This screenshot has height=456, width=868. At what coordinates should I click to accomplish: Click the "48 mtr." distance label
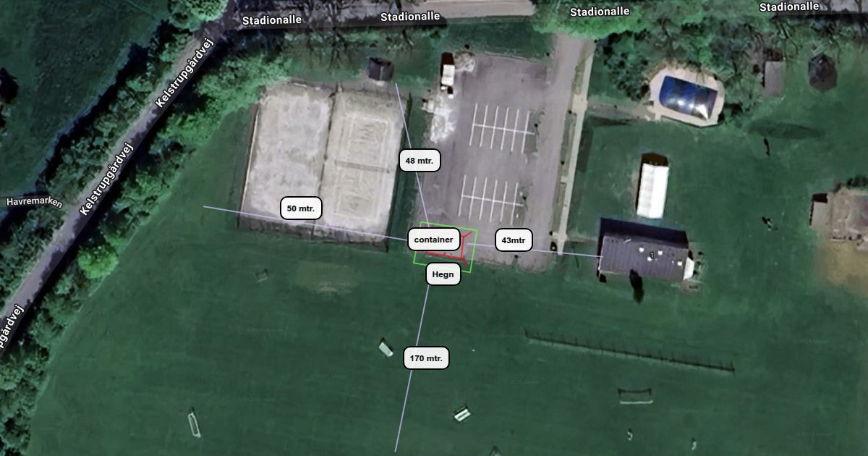pos(420,161)
